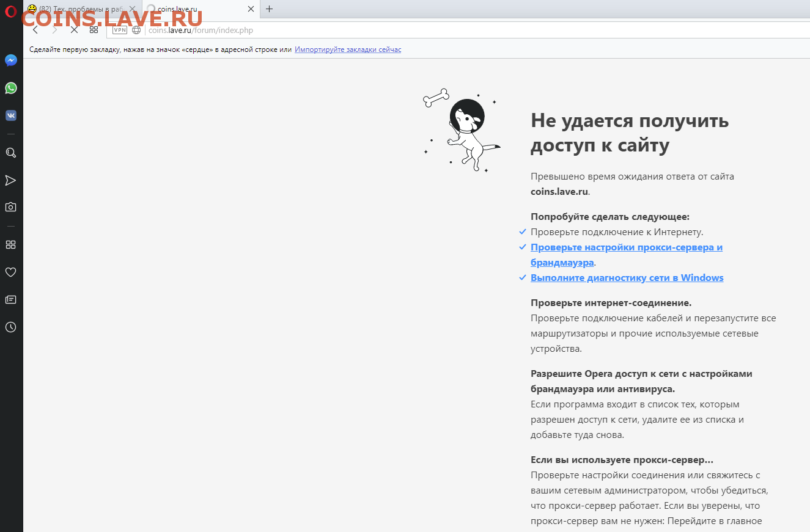Screen dimensions: 810x532
Task: Stop page loading with X button
Action: (x=74, y=29)
